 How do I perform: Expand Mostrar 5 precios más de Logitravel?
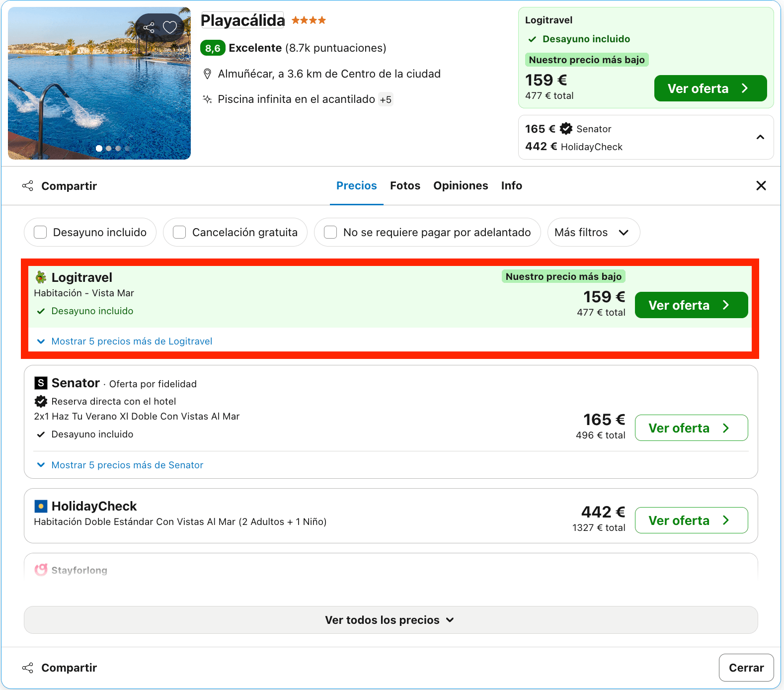click(x=125, y=341)
